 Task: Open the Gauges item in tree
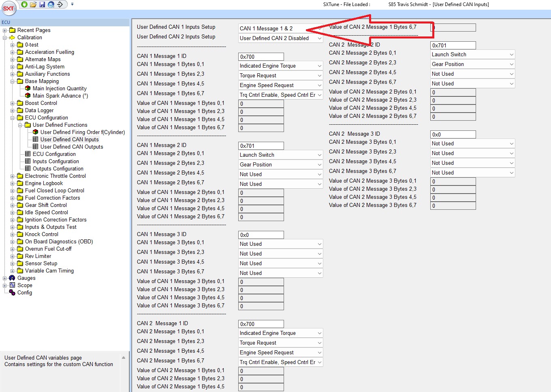pos(26,278)
